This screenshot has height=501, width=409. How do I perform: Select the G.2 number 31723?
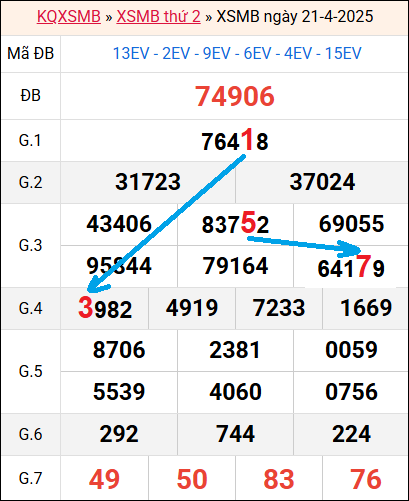148,182
